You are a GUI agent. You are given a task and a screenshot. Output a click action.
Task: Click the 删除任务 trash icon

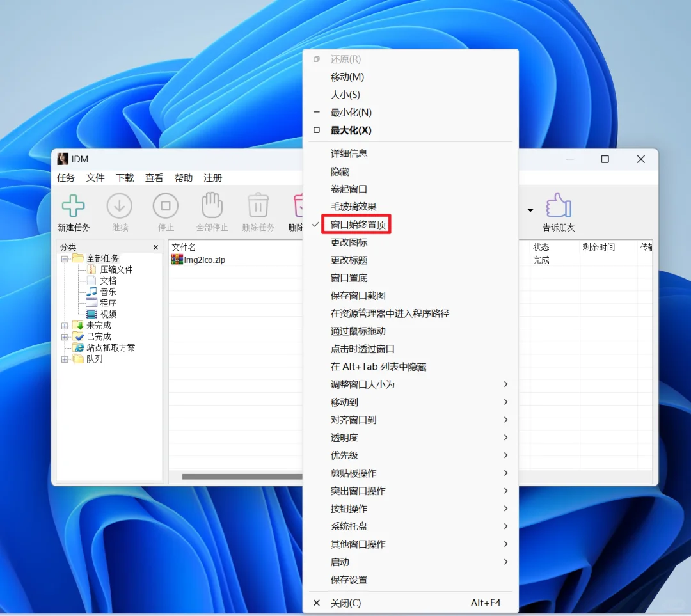click(x=257, y=203)
